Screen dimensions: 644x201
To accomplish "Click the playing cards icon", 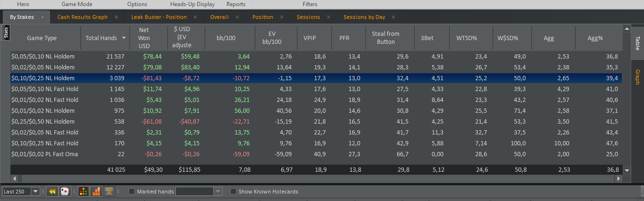I will pyautogui.click(x=65, y=192).
